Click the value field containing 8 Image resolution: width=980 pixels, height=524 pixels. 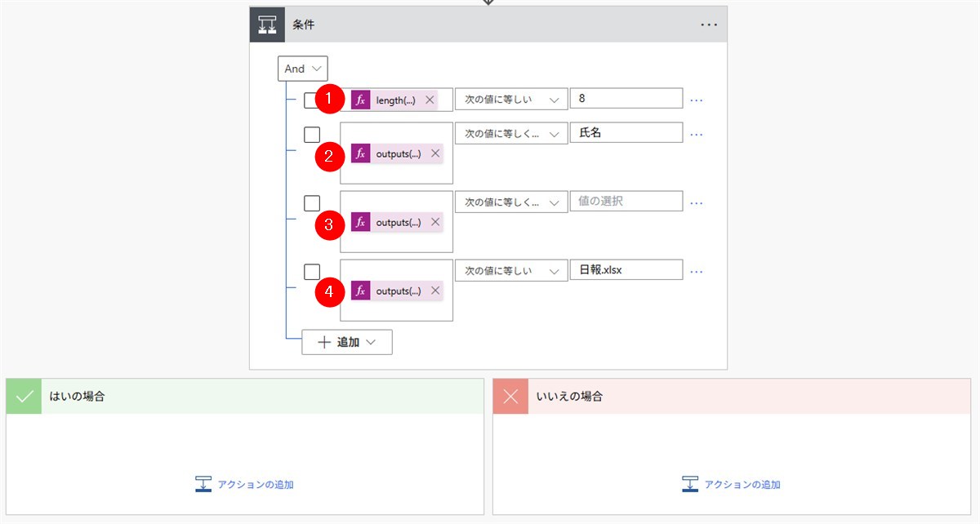click(626, 99)
